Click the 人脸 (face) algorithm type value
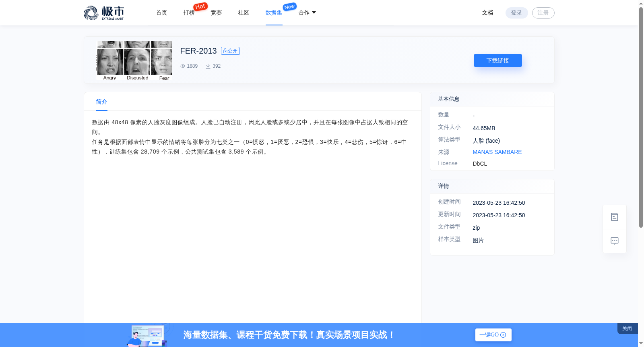Image resolution: width=644 pixels, height=347 pixels. [x=487, y=141]
